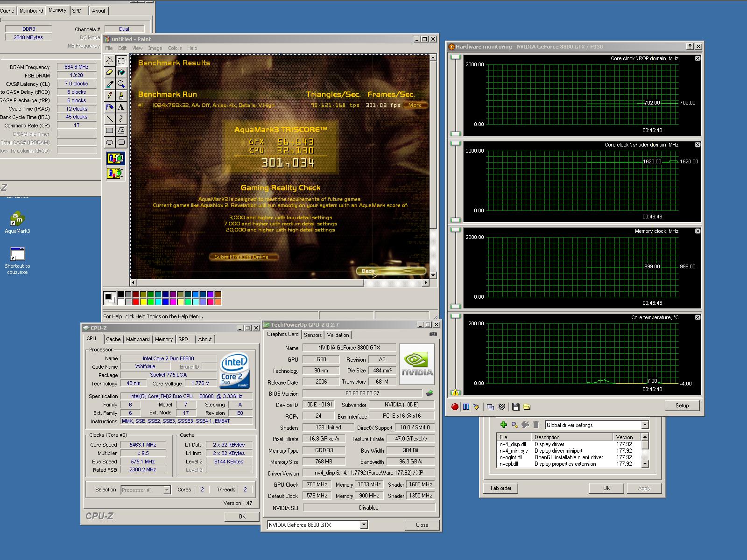Screen dimensions: 747x560
Task: Open the SPD tab in lower CPU-Z window
Action: 183,339
